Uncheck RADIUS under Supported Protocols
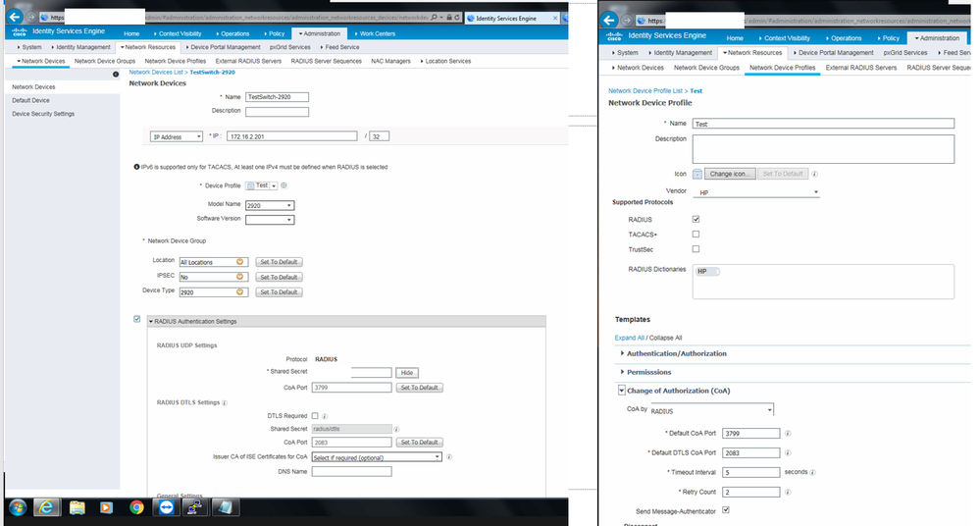Image resolution: width=980 pixels, height=526 pixels. (x=696, y=219)
